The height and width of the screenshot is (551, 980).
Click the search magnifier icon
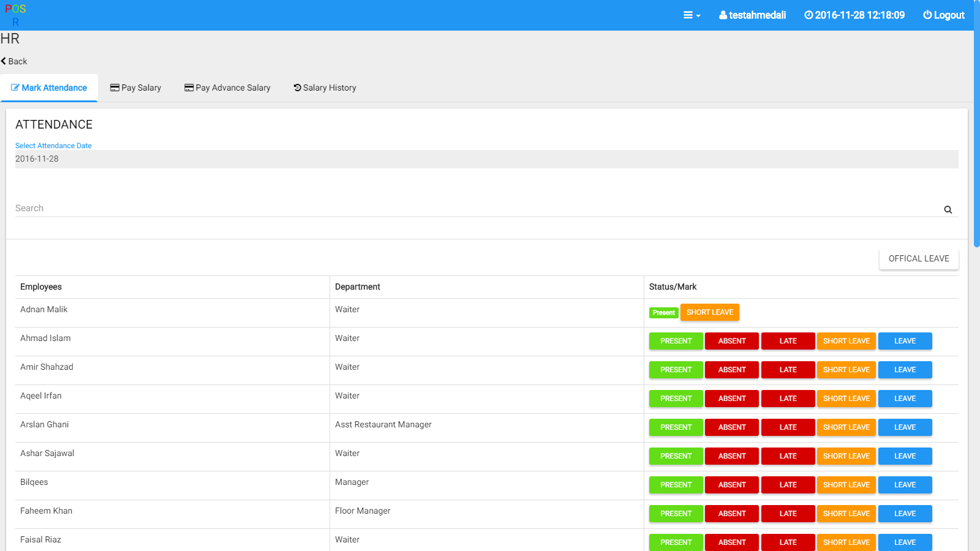(948, 209)
